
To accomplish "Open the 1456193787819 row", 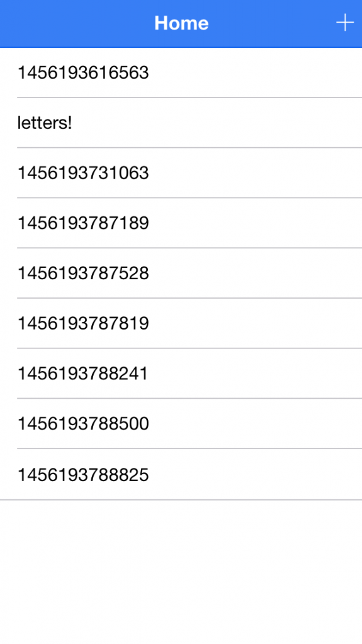I will pos(181,323).
